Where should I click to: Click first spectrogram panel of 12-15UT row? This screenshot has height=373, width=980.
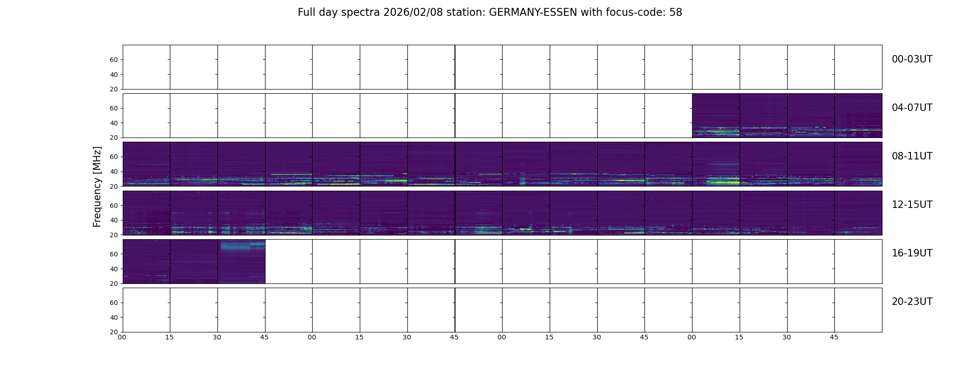click(x=147, y=213)
